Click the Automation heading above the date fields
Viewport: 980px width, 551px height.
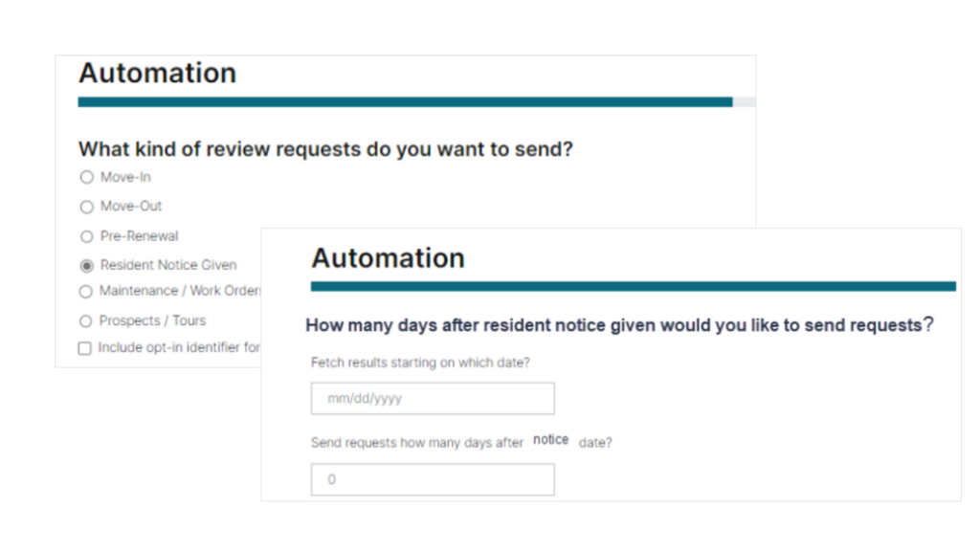[388, 258]
